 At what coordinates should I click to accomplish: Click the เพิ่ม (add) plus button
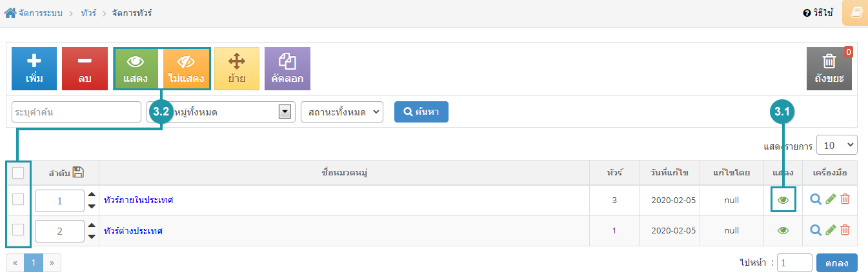coord(34,69)
